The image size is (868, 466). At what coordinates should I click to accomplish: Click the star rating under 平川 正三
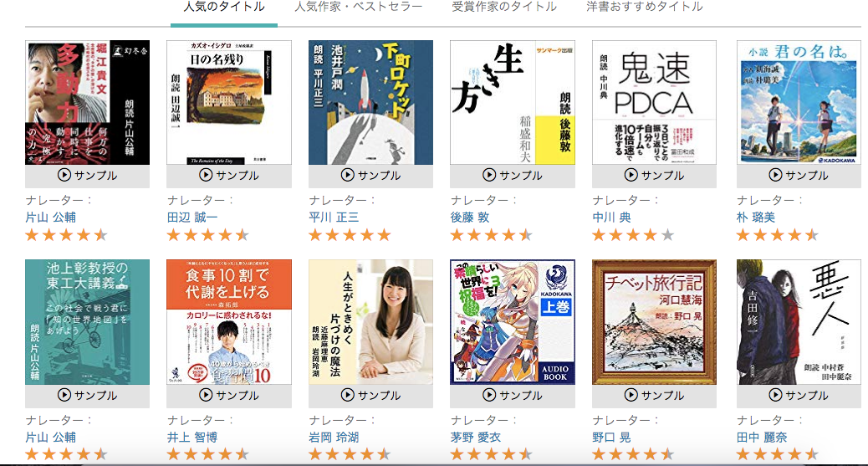350,235
